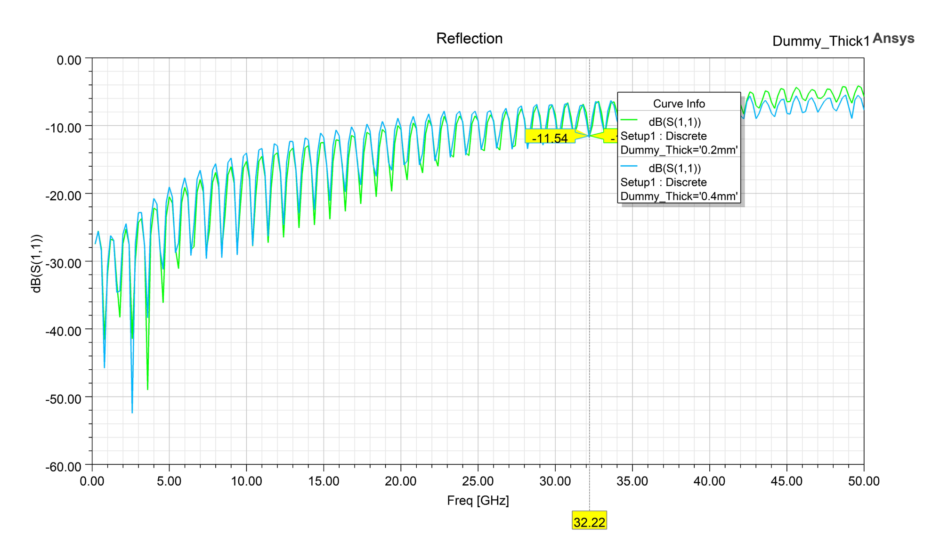
Task: Click the Dummy_Thick='0.4mm' legend entry
Action: [679, 196]
